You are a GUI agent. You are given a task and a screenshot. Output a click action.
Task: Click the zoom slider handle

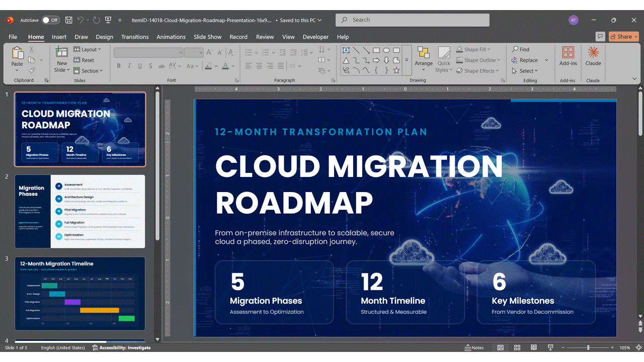pos(588,347)
